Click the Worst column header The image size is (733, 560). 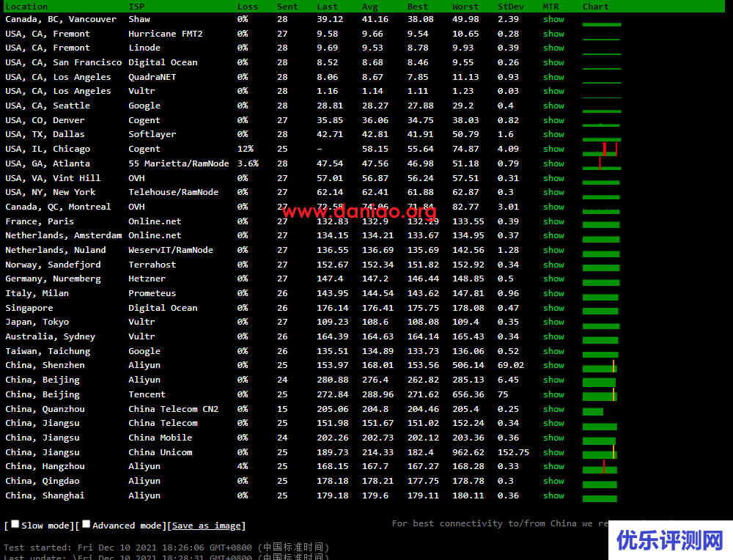[465, 7]
